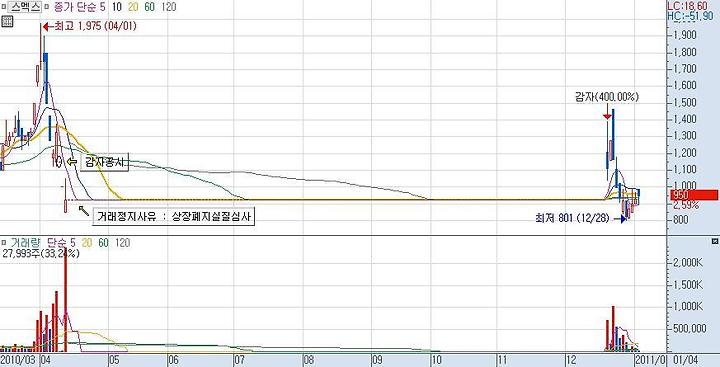Click month 04 on the date axis
Image resolution: width=720 pixels, height=367 pixels.
coord(45,361)
